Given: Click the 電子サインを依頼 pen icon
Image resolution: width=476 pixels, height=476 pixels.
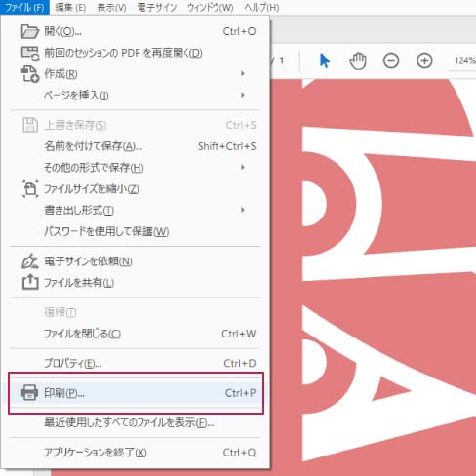Looking at the screenshot, I should [x=29, y=261].
